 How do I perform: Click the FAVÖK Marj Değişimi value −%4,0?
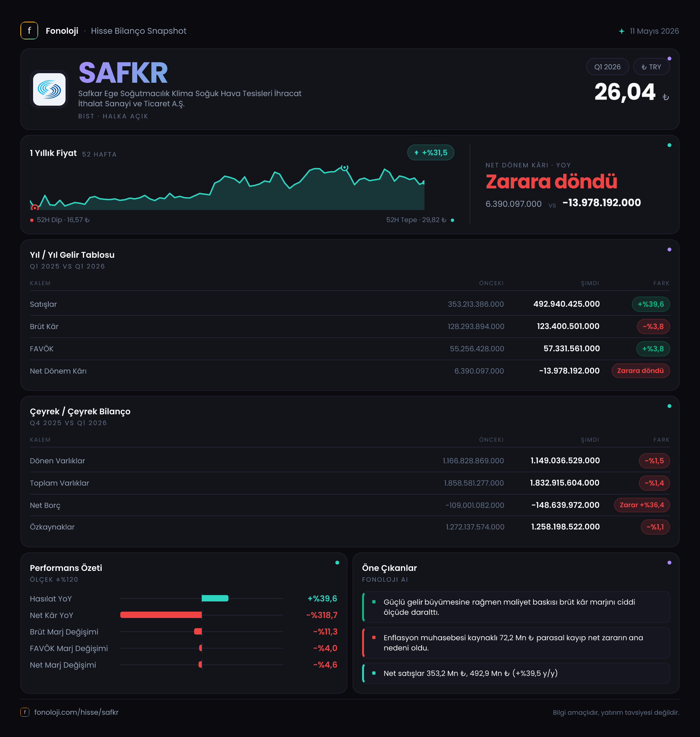coord(325,648)
